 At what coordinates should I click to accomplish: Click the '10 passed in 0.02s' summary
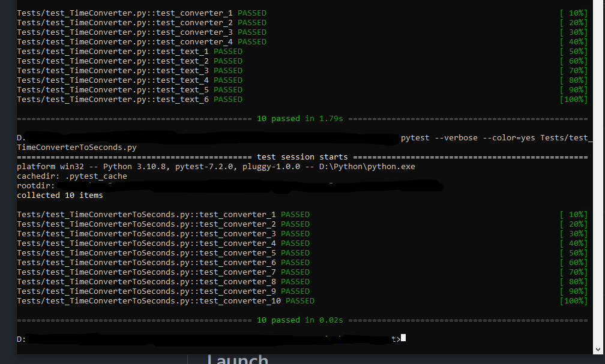(x=300, y=320)
